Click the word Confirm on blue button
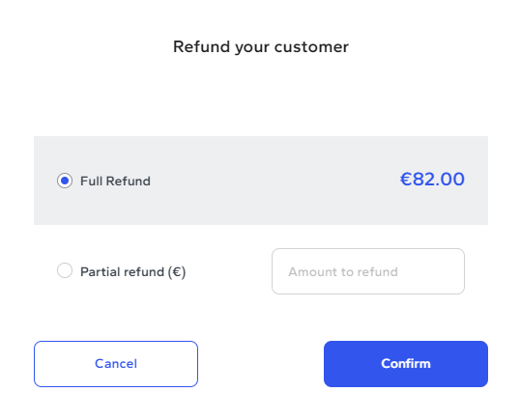 coord(406,364)
